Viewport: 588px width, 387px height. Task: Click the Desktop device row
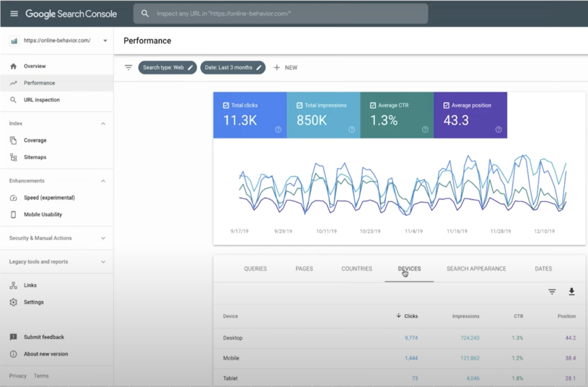(399, 338)
